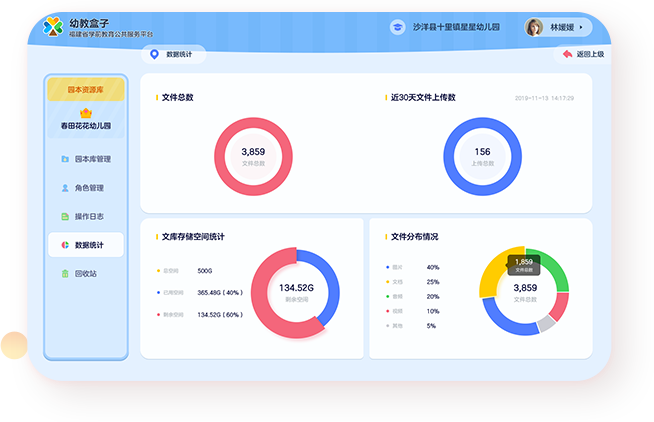Click the red return arrow icon
654x422 pixels.
[x=567, y=54]
